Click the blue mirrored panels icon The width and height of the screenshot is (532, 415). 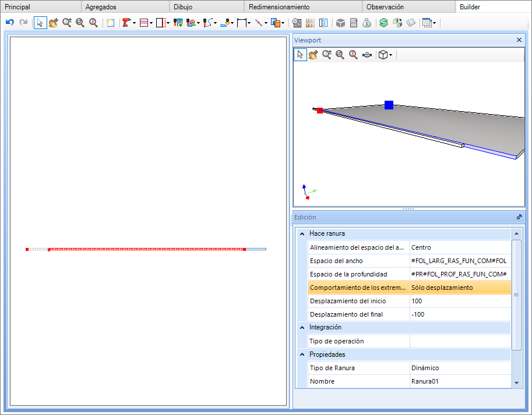click(323, 23)
